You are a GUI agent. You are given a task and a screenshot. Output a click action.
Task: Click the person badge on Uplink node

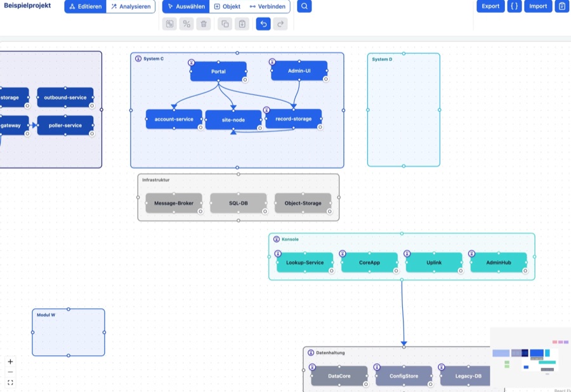coord(407,254)
